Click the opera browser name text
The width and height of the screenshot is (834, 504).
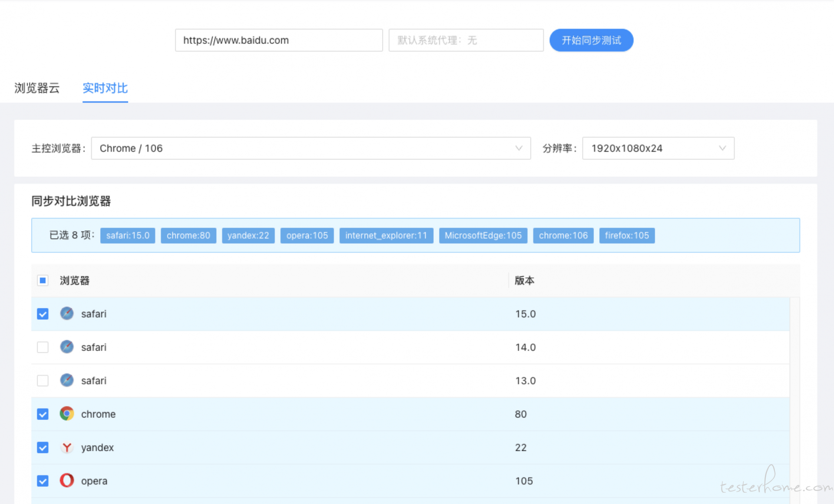click(x=94, y=481)
